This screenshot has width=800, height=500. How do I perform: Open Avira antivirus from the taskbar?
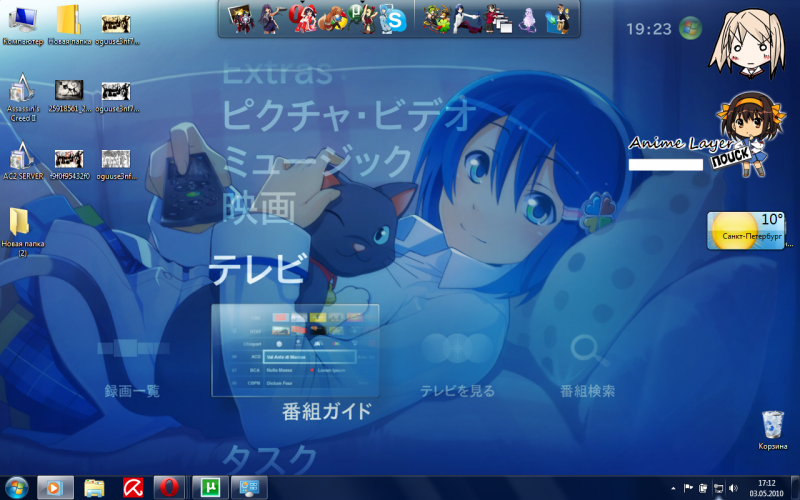133,488
